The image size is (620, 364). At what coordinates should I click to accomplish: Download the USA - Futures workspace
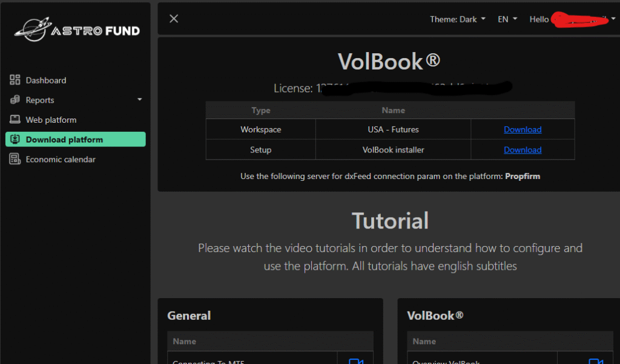click(523, 129)
